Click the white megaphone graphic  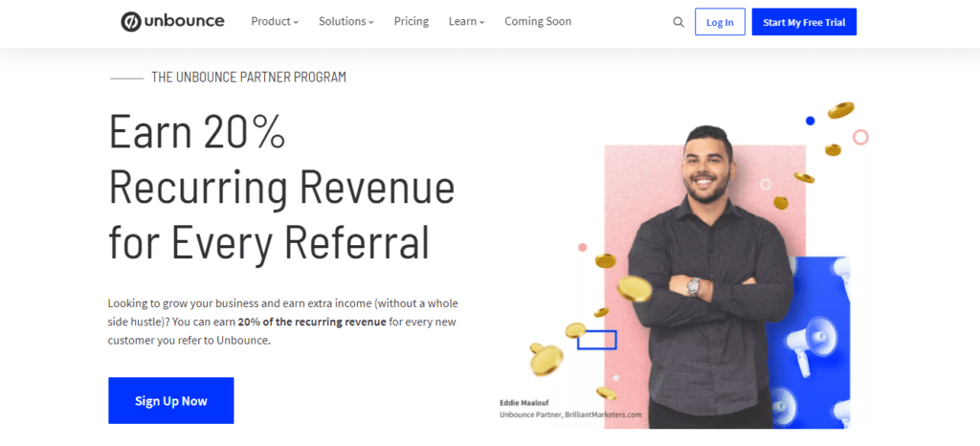pyautogui.click(x=806, y=348)
